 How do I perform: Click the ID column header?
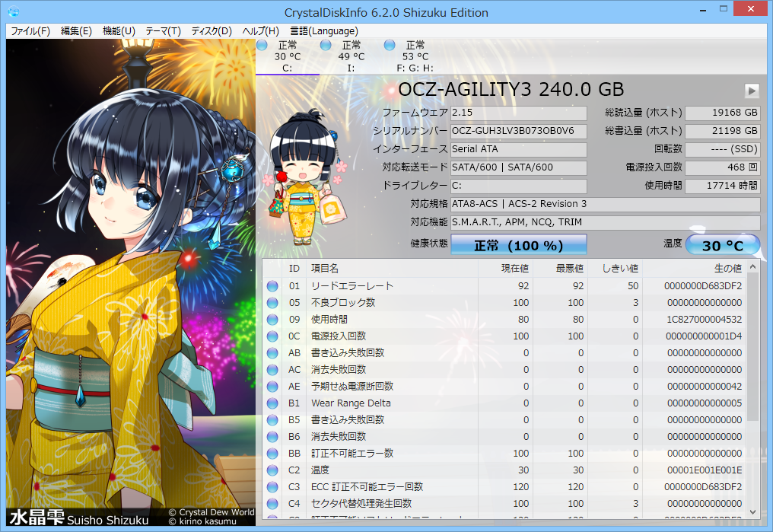coord(294,269)
